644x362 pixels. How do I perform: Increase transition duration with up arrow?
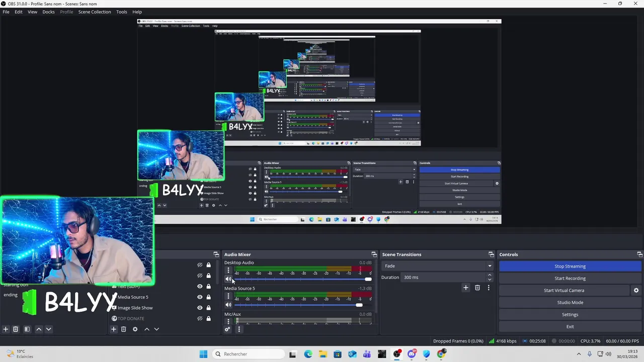[490, 275]
